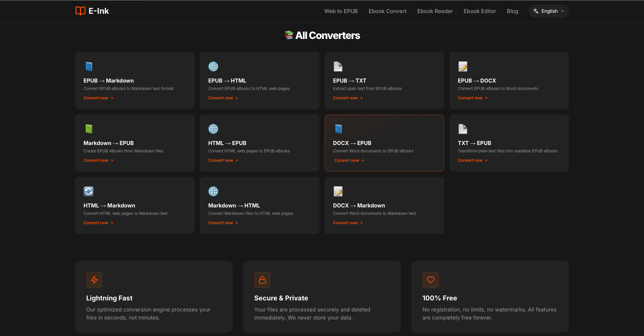Click the globe icon on HTML → EPUB card
644x336 pixels.
(213, 129)
